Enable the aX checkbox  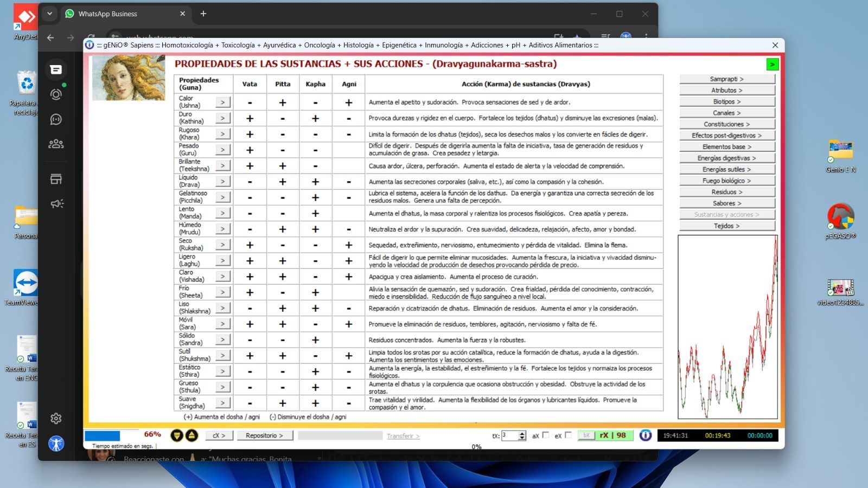click(x=545, y=435)
